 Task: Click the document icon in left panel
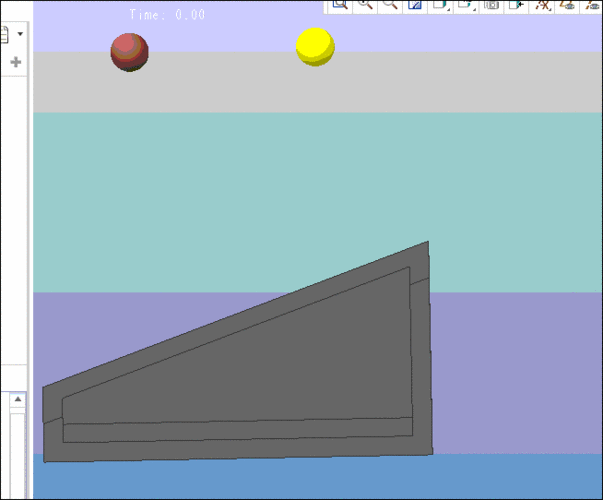4,35
